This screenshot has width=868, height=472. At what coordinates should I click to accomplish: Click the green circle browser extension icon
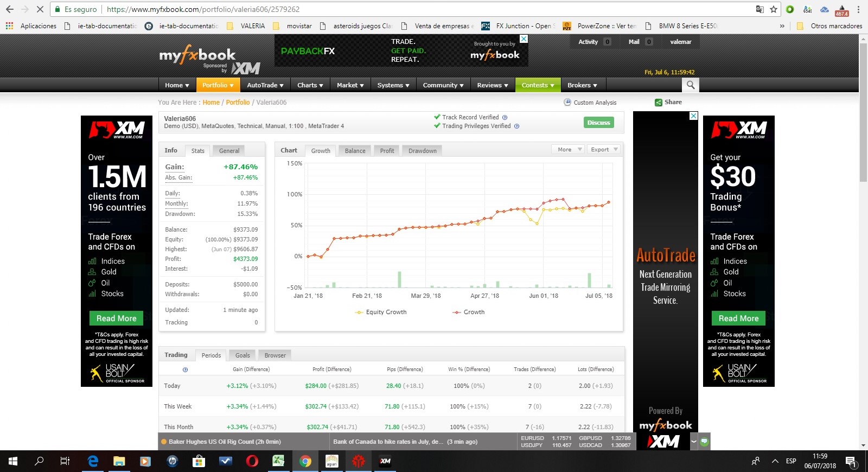(x=790, y=9)
